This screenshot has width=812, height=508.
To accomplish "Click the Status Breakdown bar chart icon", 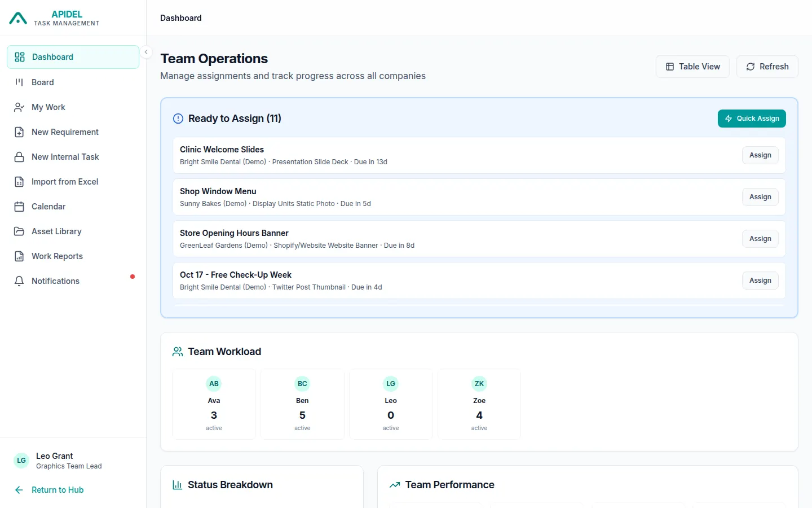I will (x=177, y=485).
